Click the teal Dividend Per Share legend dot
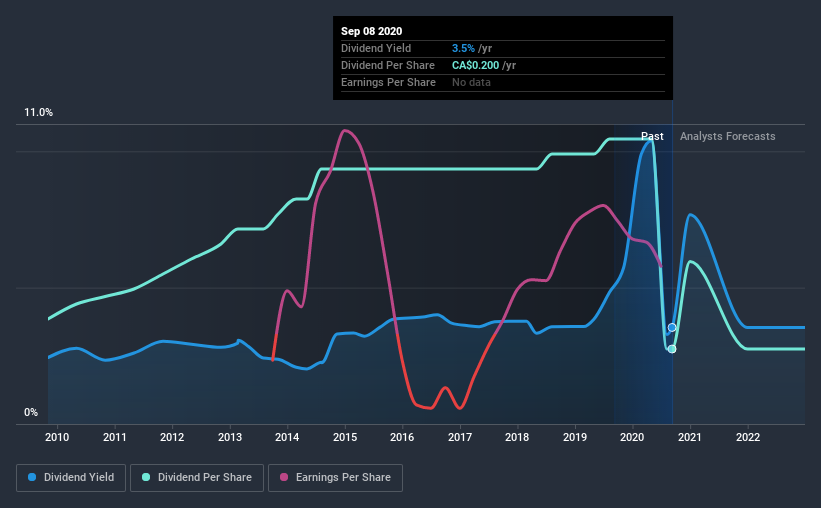Image resolution: width=821 pixels, height=508 pixels. coord(146,477)
